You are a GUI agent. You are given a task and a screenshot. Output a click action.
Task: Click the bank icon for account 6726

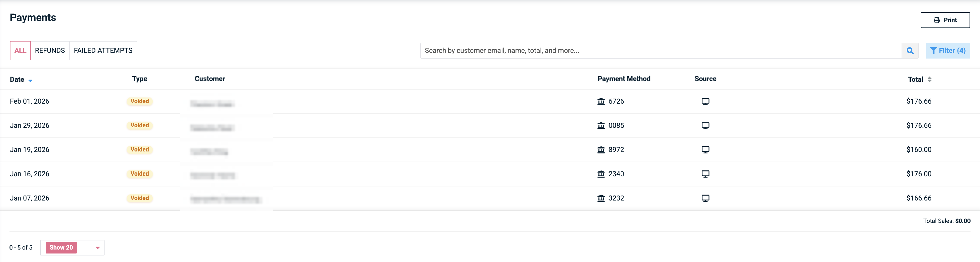[601, 101]
